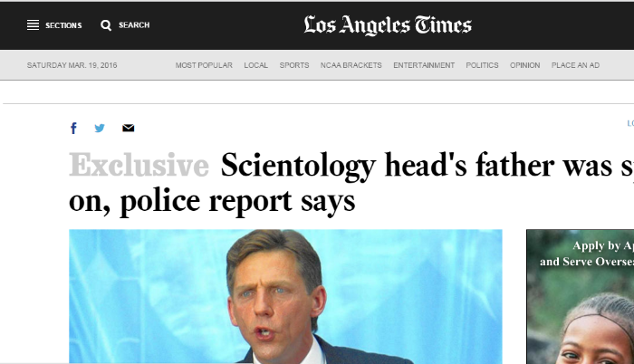Go to Most Popular nav item
634x364 pixels.
click(x=204, y=65)
